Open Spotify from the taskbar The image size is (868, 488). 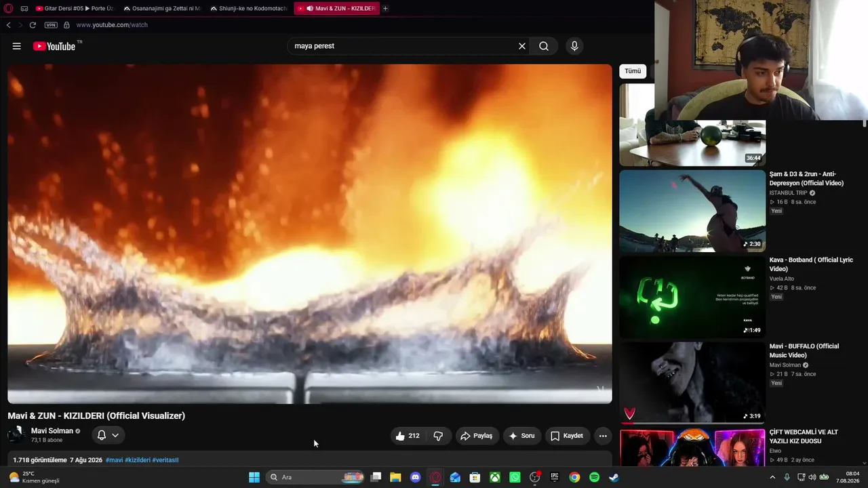pos(595,477)
